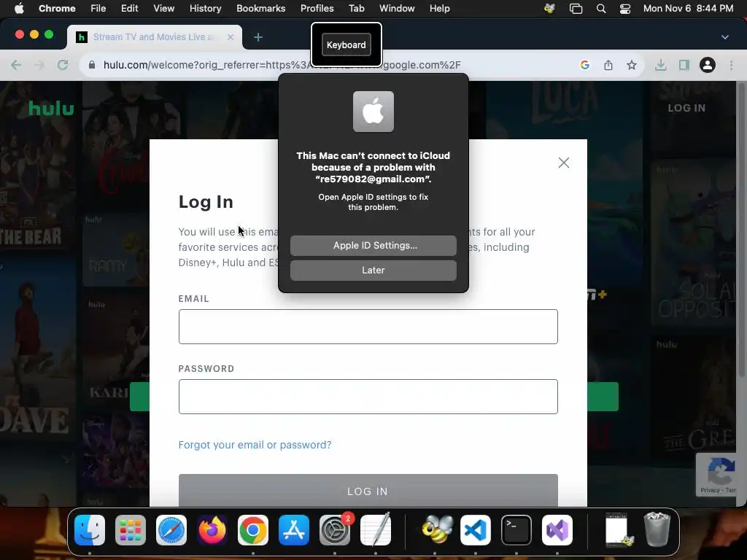Open Control Center in the menu bar

point(625,9)
